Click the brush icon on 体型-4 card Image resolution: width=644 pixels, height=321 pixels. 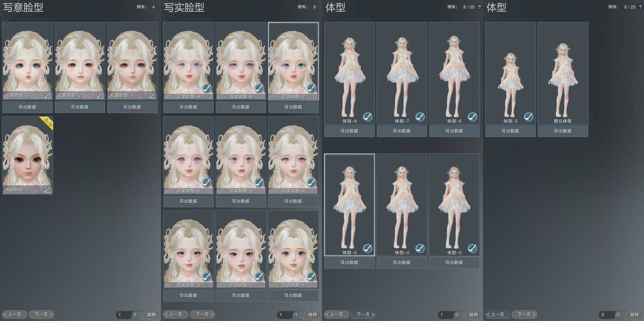click(x=420, y=248)
